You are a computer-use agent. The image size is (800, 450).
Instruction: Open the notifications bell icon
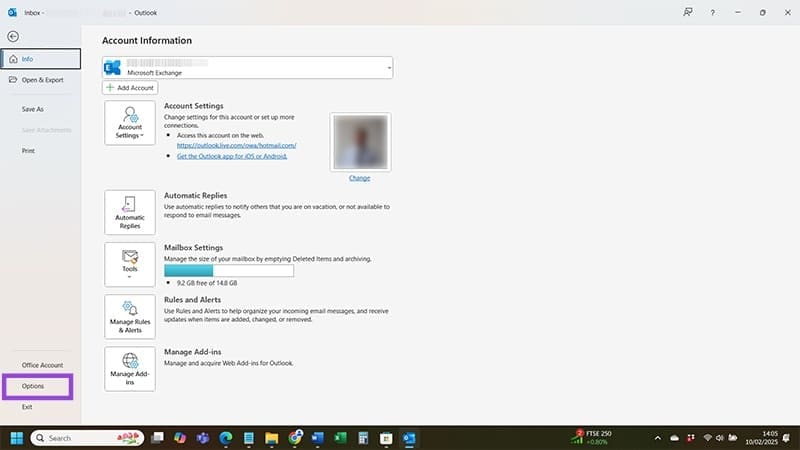[x=787, y=438]
